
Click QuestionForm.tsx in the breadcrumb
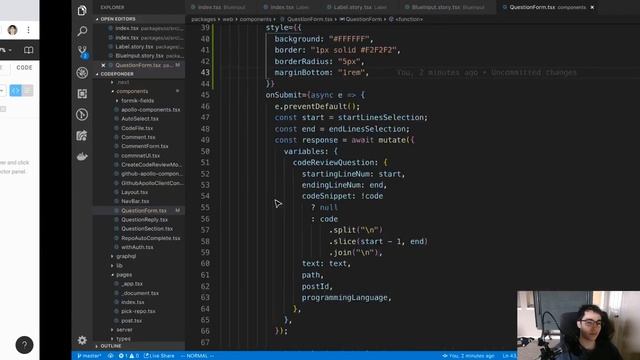[310, 19]
